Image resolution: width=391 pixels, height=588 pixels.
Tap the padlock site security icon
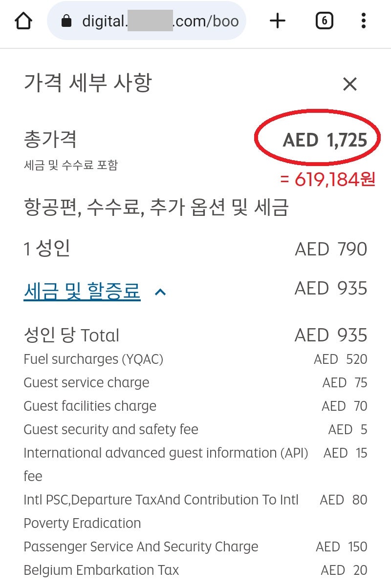66,21
